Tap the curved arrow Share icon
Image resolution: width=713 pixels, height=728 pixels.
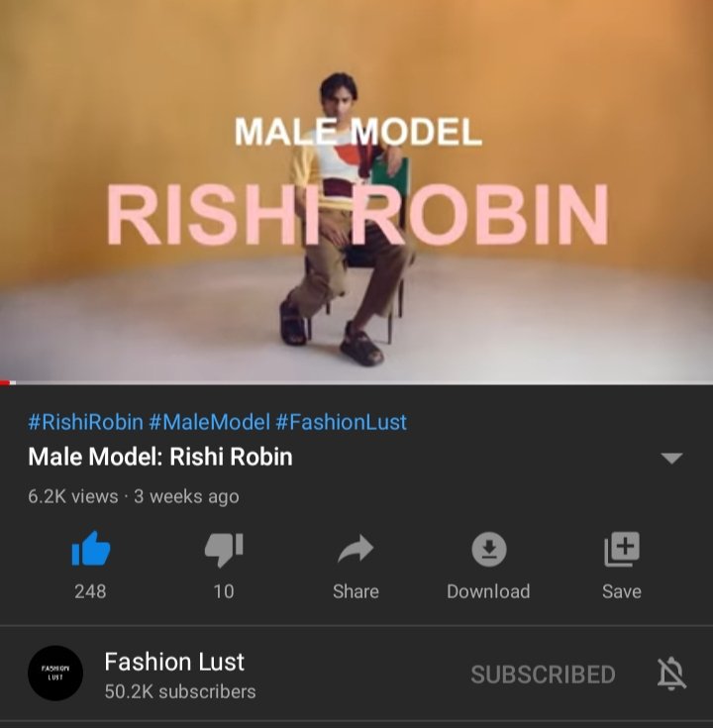(356, 550)
